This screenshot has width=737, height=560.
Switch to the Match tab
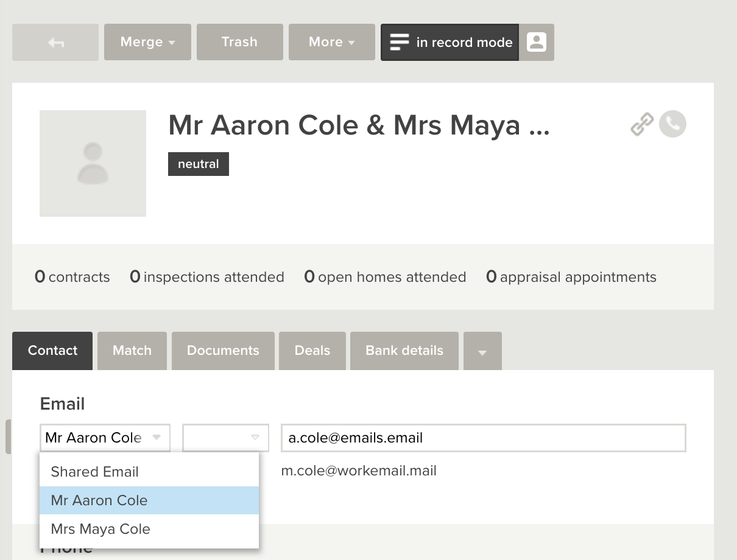[x=132, y=351]
